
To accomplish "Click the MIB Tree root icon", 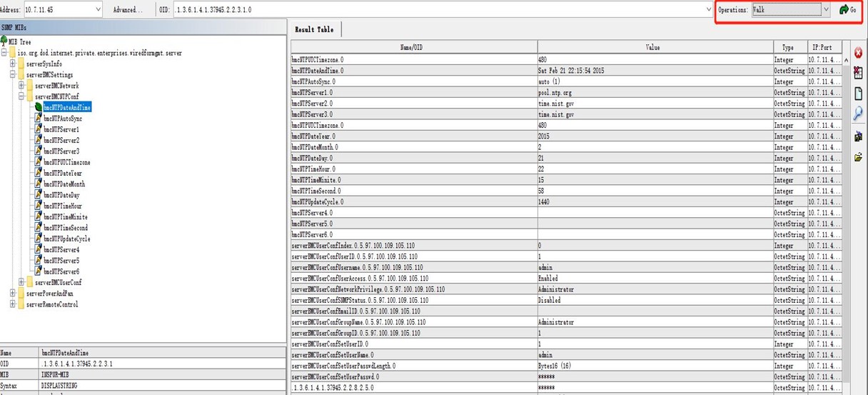I will click(4, 41).
